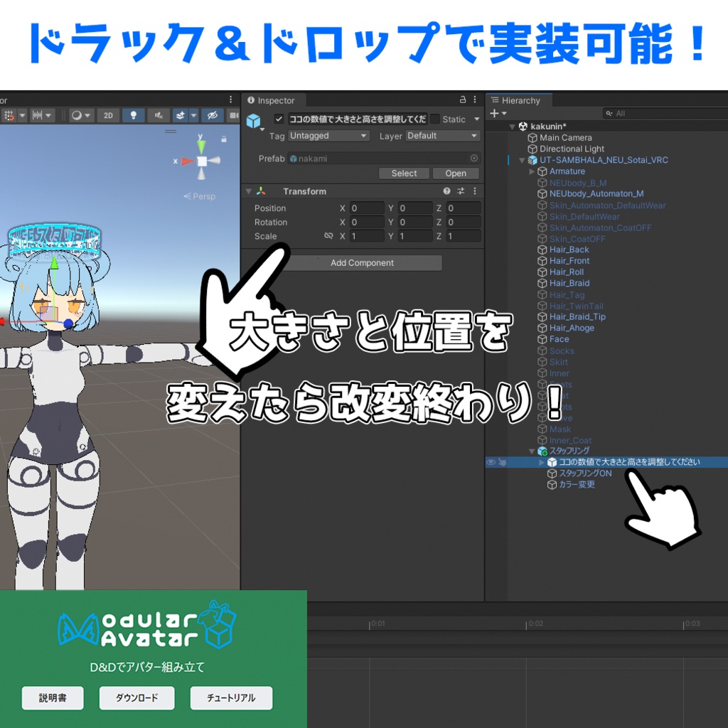Click the scene lighting bulb icon
Screen dimensions: 728x728
[132, 115]
